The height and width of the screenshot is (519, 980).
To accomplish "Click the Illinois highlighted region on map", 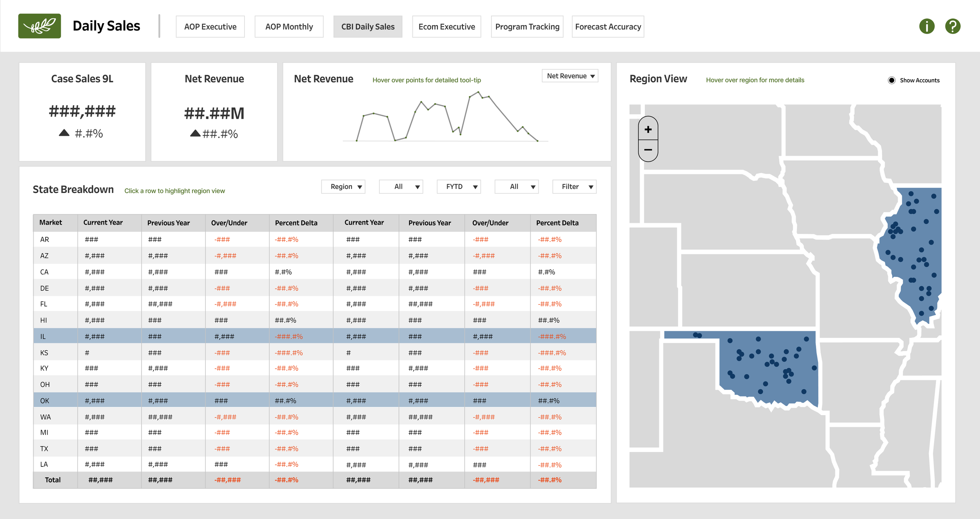I will click(913, 255).
